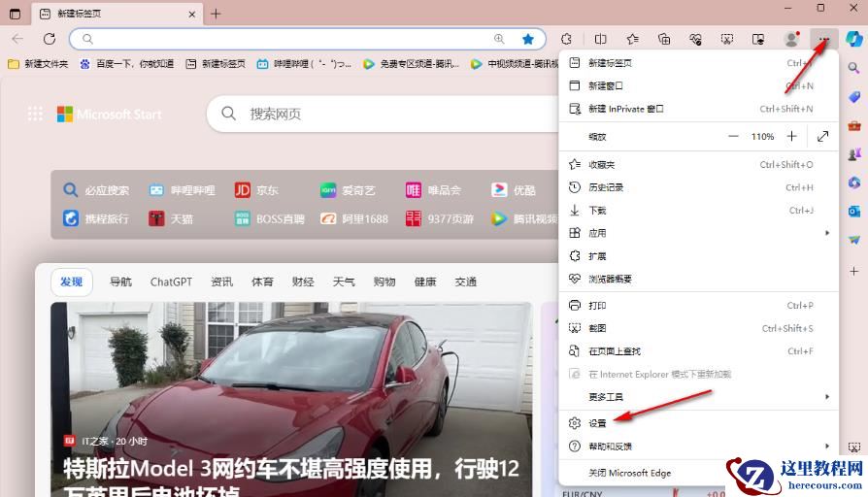Decrease zoom with the minus button
The image size is (868, 497).
coord(733,136)
